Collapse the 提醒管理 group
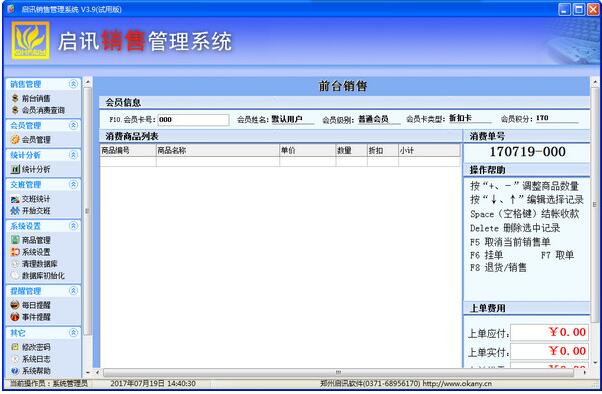The image size is (602, 394). pos(73,291)
